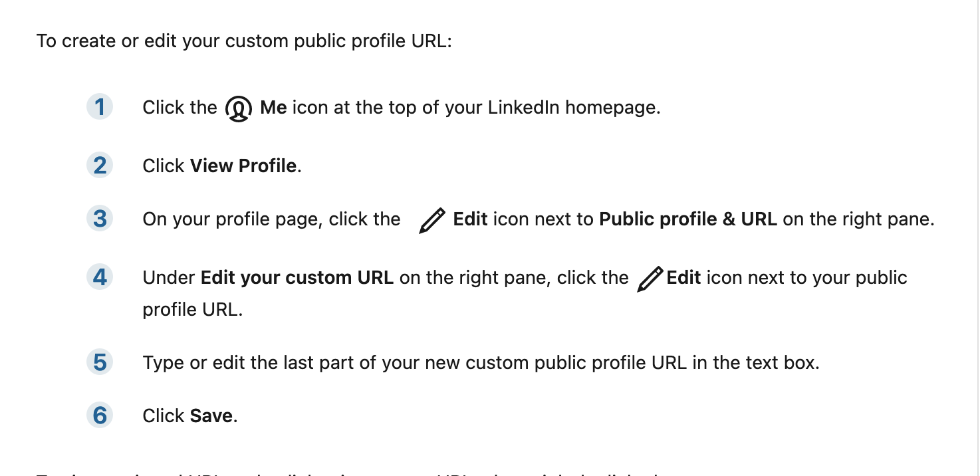Click the bold "View Profile" text
Viewport: 980px width, 476px height.
(243, 166)
